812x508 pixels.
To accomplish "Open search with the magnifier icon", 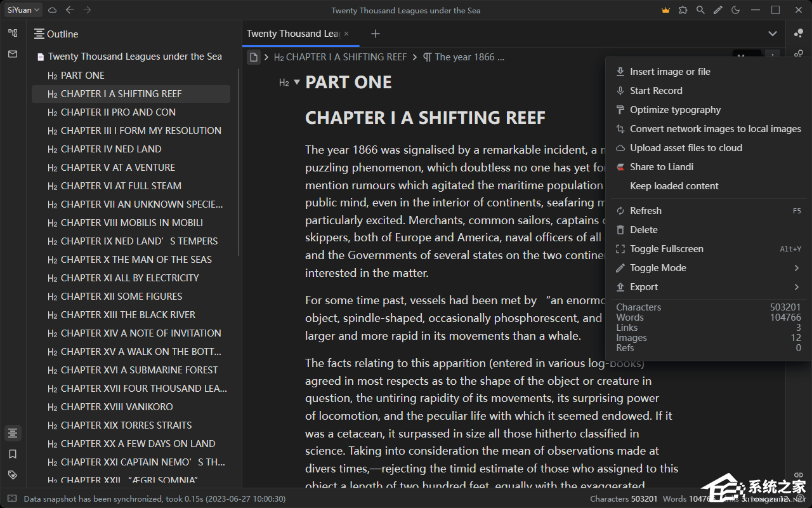I will (700, 10).
